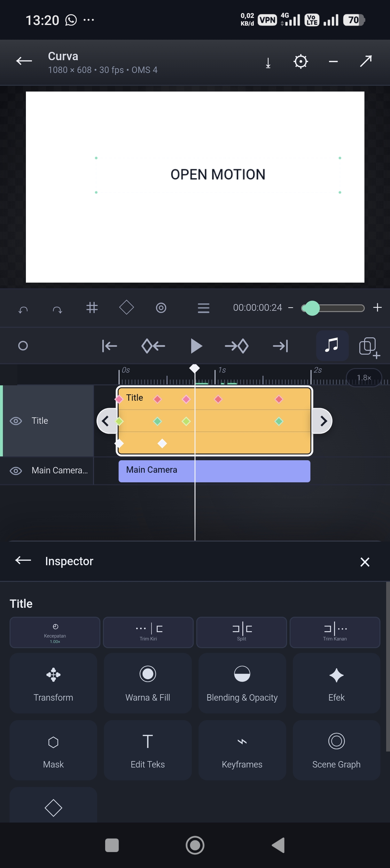The width and height of the screenshot is (390, 868).
Task: Tap the minus icon in header
Action: point(333,61)
